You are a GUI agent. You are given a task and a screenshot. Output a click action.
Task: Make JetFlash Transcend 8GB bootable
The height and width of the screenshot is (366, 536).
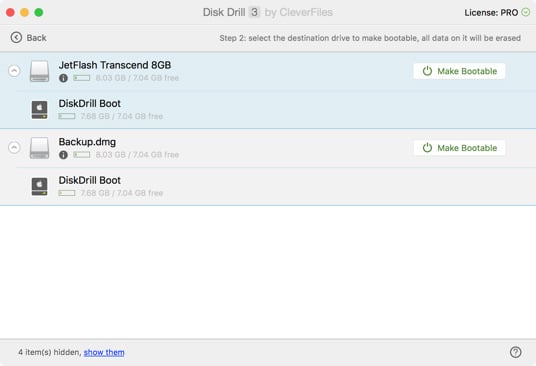click(459, 71)
